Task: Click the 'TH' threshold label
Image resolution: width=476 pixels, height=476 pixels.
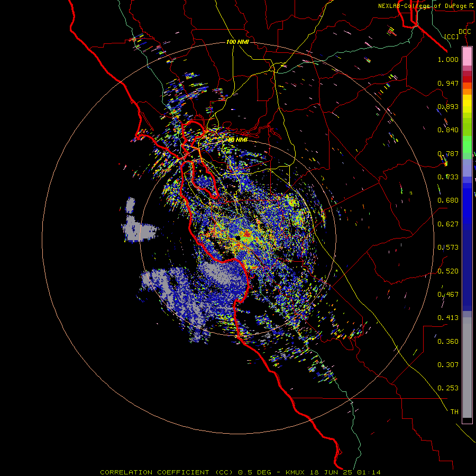Action: (x=454, y=412)
